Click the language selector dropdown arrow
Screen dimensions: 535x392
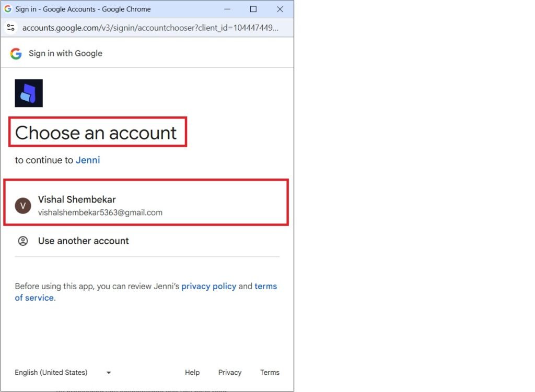click(108, 372)
